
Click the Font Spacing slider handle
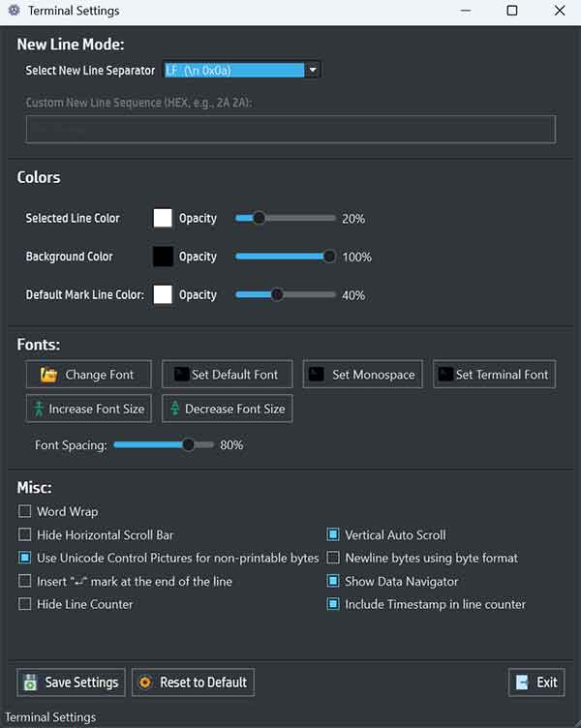(189, 445)
